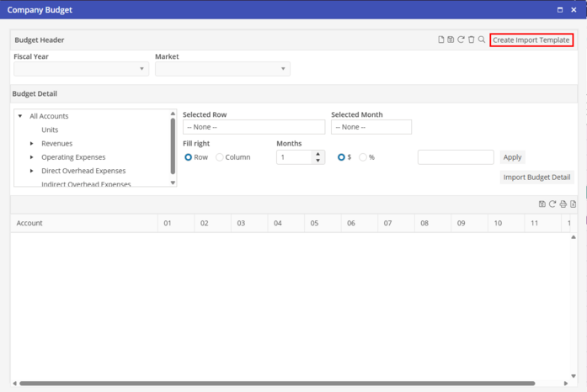Click the new document icon in Budget Header
Image resolution: width=587 pixels, height=392 pixels.
tap(440, 40)
